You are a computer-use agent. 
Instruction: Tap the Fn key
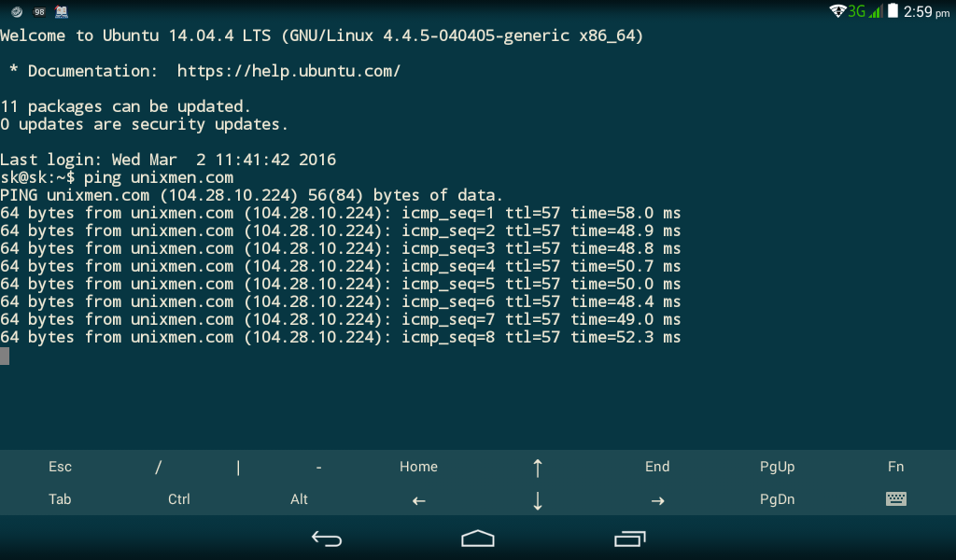(x=895, y=467)
